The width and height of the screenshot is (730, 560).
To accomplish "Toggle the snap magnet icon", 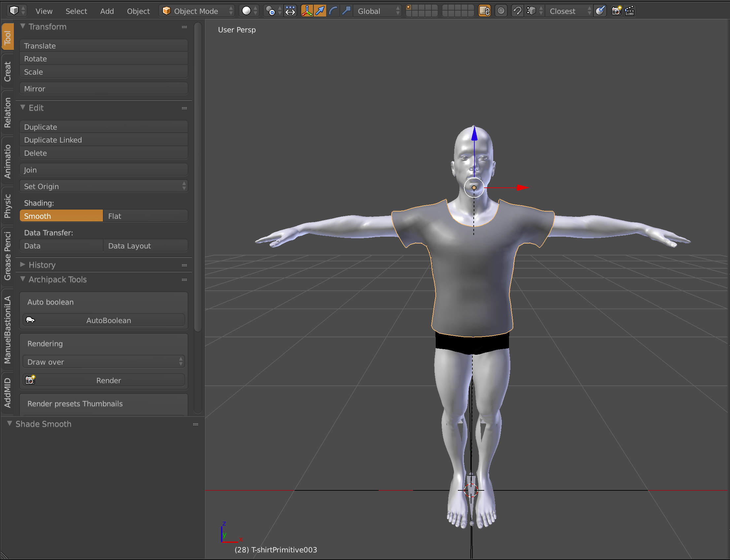I will tap(517, 11).
